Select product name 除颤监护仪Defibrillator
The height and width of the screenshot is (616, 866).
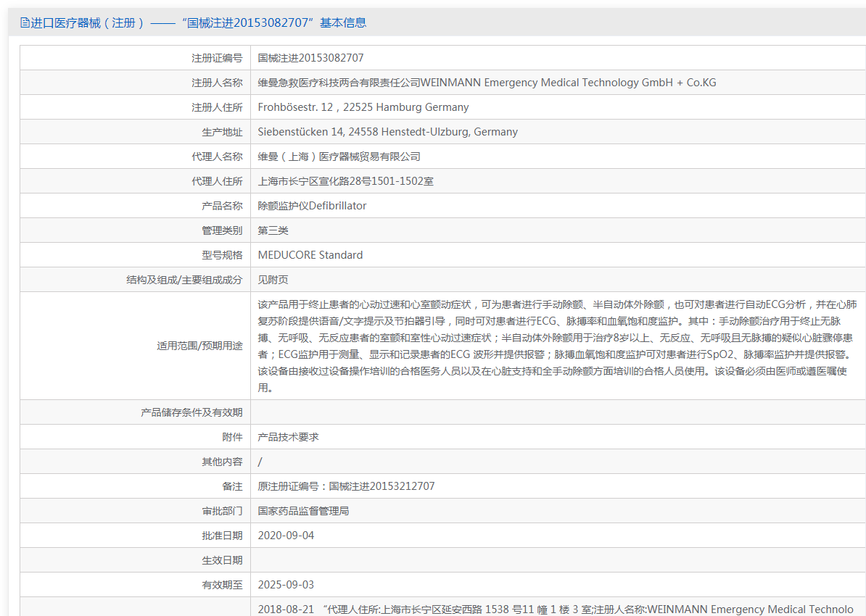312,206
